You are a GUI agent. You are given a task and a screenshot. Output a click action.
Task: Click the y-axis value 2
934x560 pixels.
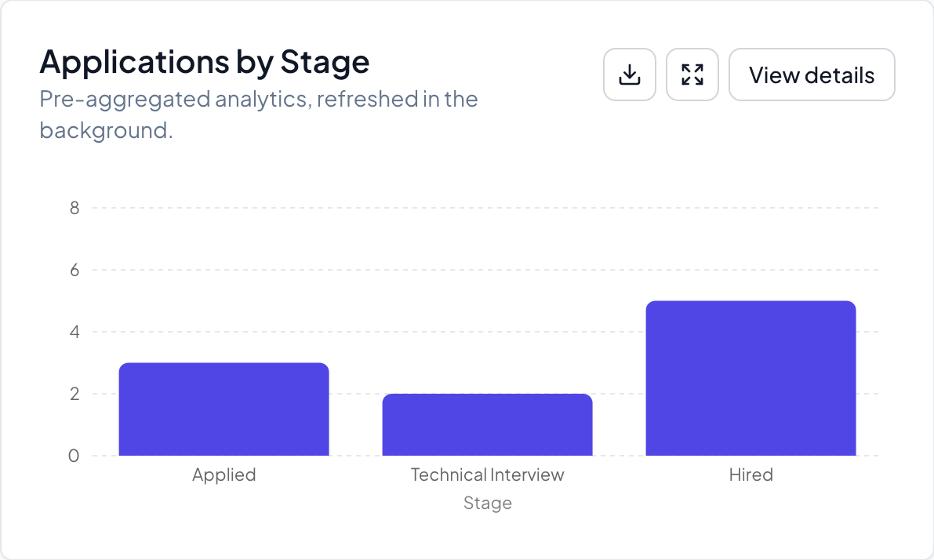pos(75,394)
